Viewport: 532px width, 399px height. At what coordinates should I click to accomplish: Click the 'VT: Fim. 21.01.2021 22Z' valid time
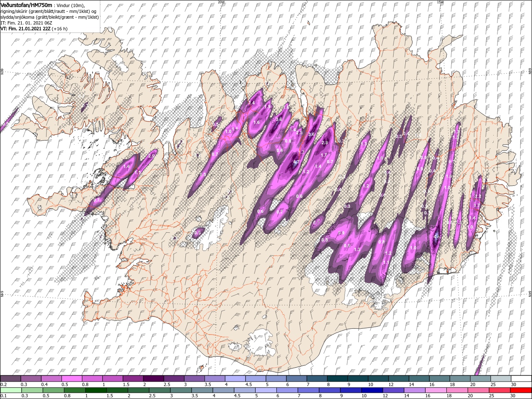26,29
